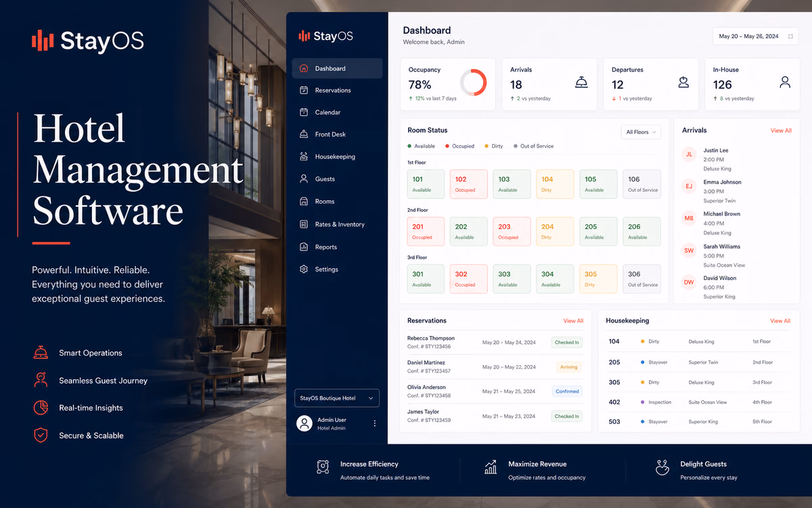This screenshot has height=508, width=812.
Task: Click the Occupancy donut chart
Action: [473, 83]
